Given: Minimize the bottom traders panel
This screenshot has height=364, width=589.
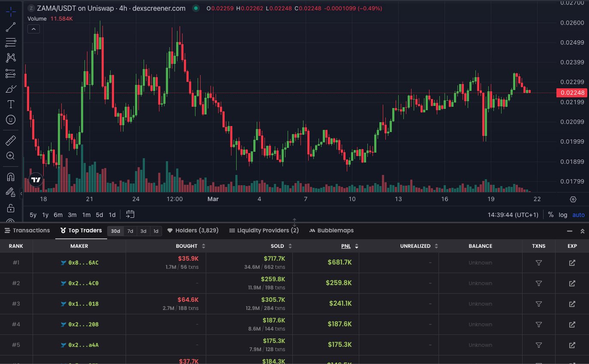Looking at the screenshot, I should (x=570, y=231).
